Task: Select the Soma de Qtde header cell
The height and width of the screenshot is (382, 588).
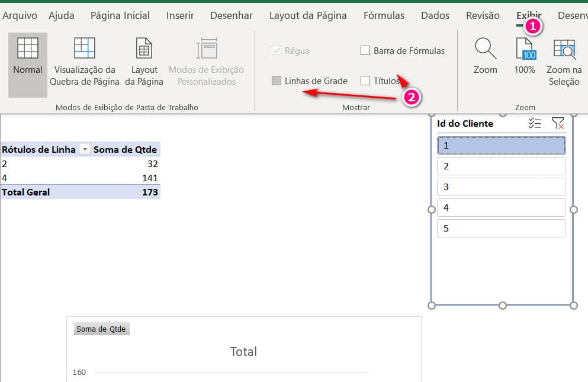Action: [x=126, y=149]
